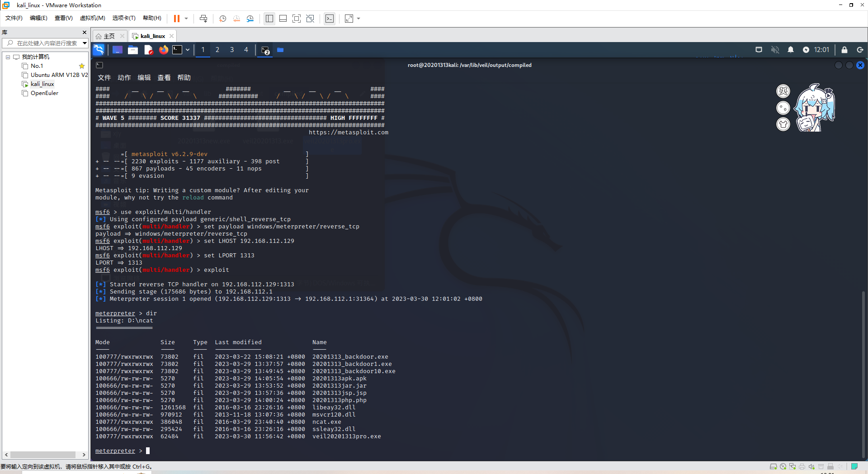Close the 主页 tab
The width and height of the screenshot is (868, 474).
point(122,36)
